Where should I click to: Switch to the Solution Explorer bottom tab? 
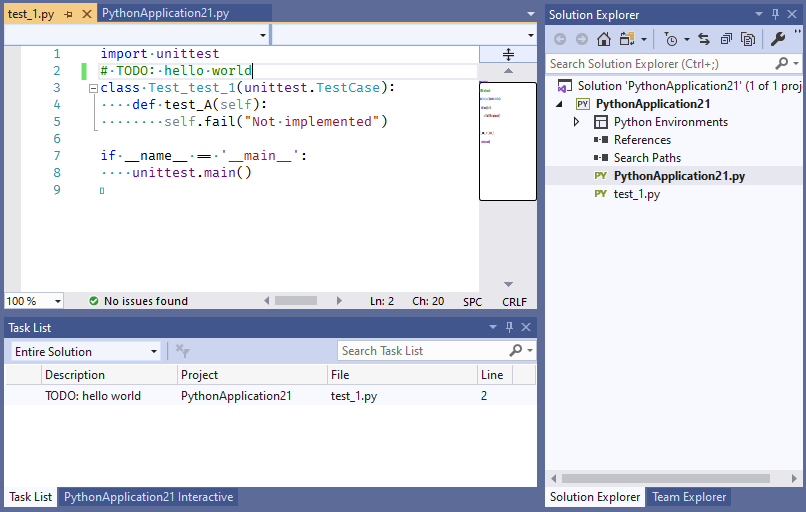click(x=595, y=497)
